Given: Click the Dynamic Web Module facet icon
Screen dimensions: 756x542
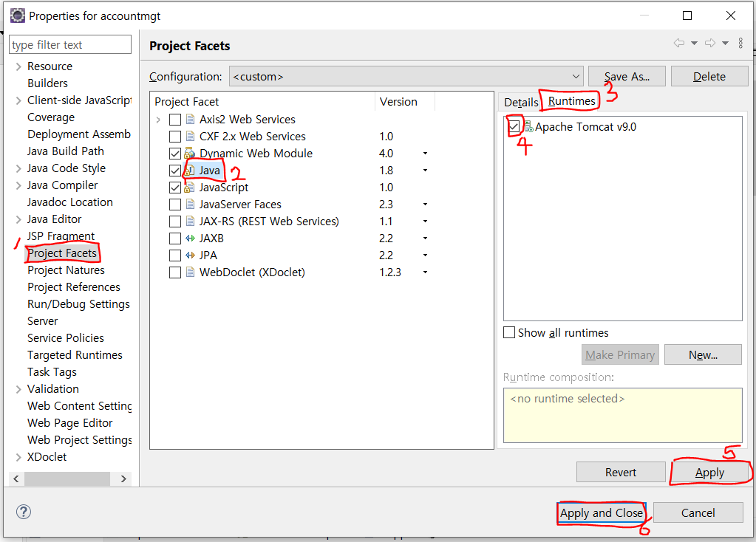Looking at the screenshot, I should [189, 153].
